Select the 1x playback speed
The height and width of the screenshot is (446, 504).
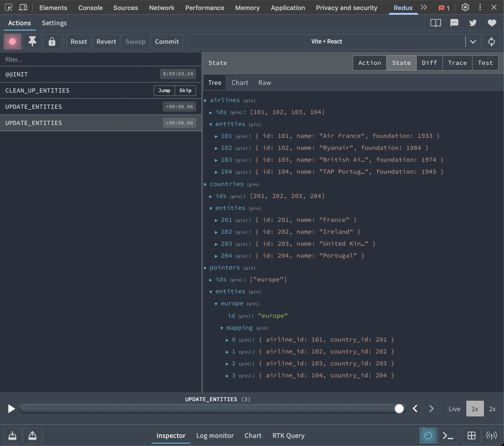pyautogui.click(x=475, y=409)
